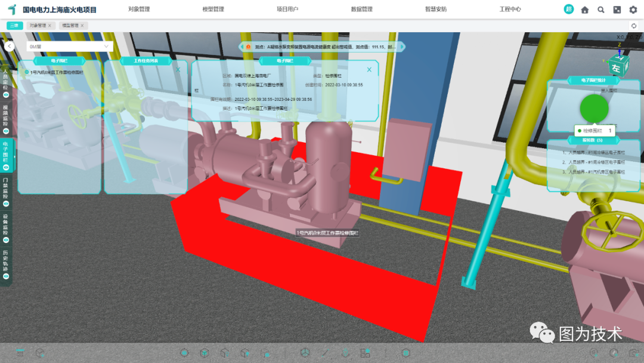644x363 pixels.
Task: Click the orange alarm bell icon
Action: pos(248,47)
